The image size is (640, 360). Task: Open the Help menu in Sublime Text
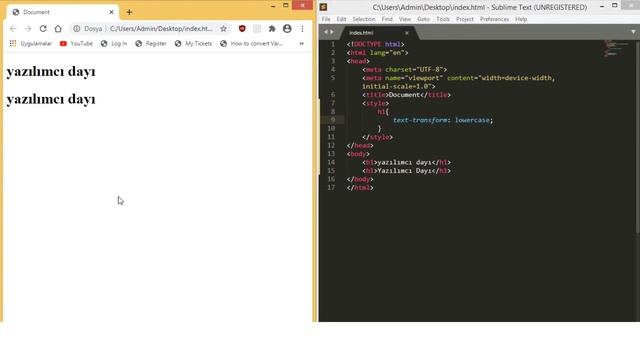(521, 19)
